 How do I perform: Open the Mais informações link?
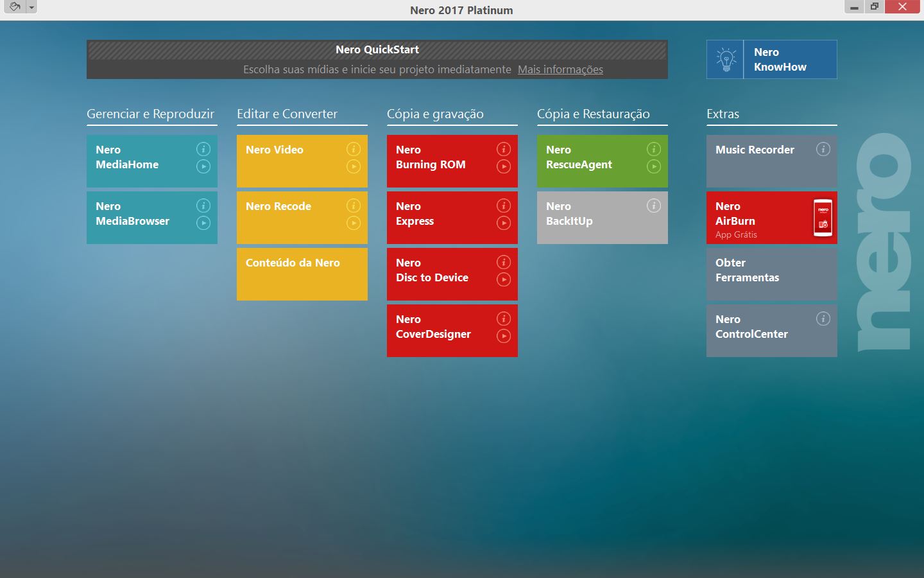pos(560,69)
